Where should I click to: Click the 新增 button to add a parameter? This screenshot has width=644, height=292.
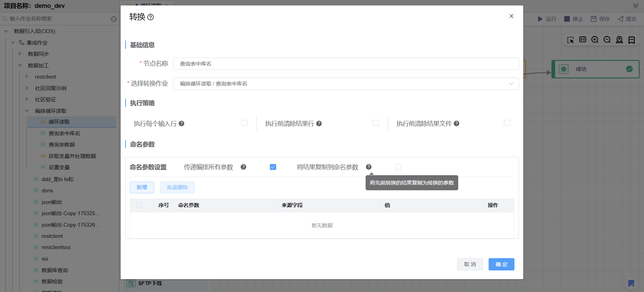pyautogui.click(x=142, y=187)
